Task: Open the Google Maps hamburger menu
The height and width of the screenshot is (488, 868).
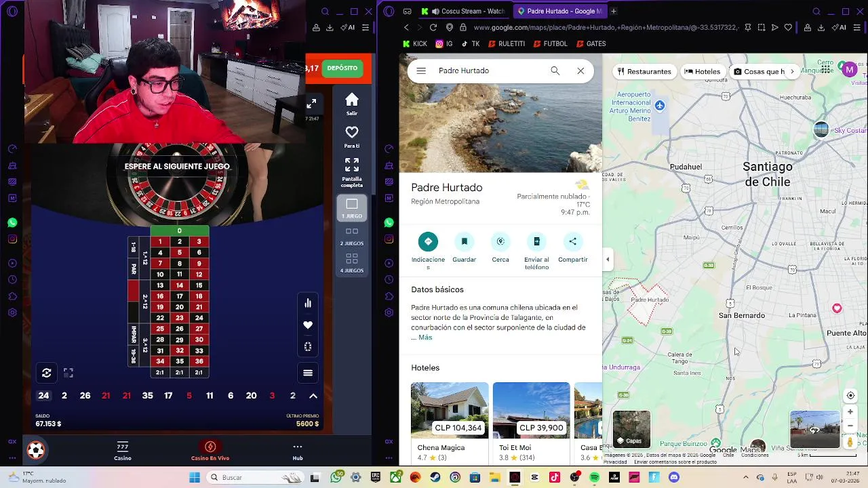Action: tap(421, 70)
